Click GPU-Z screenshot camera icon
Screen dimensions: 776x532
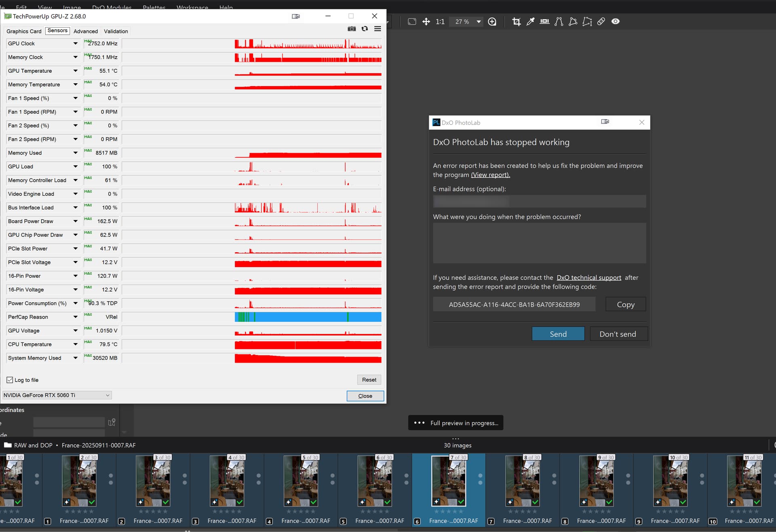pyautogui.click(x=352, y=29)
